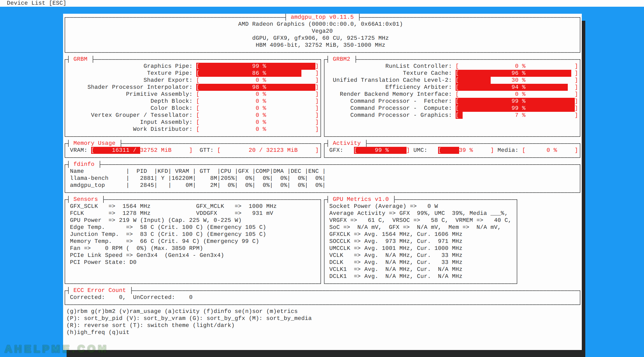Screen dimensions: 644x357
Task: Click the Command Processor Fetcher 99% bar
Action: pos(517,101)
